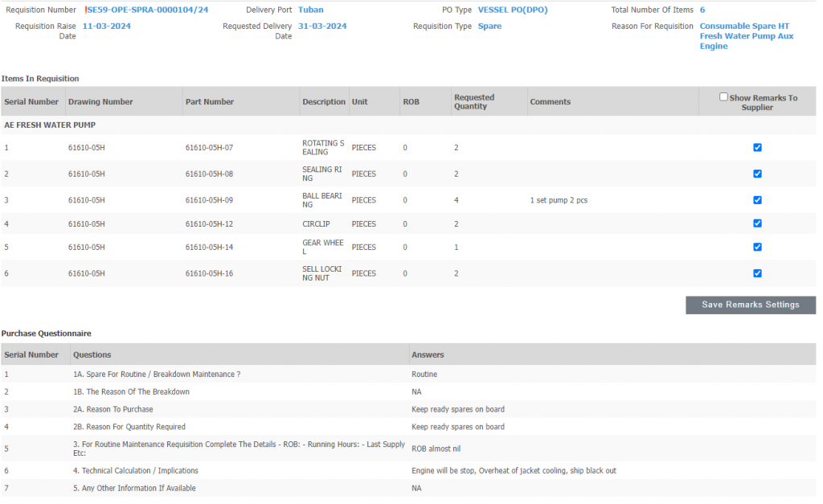The image size is (823, 504).
Task: Click the Requested Quantity column header
Action: pos(474,102)
